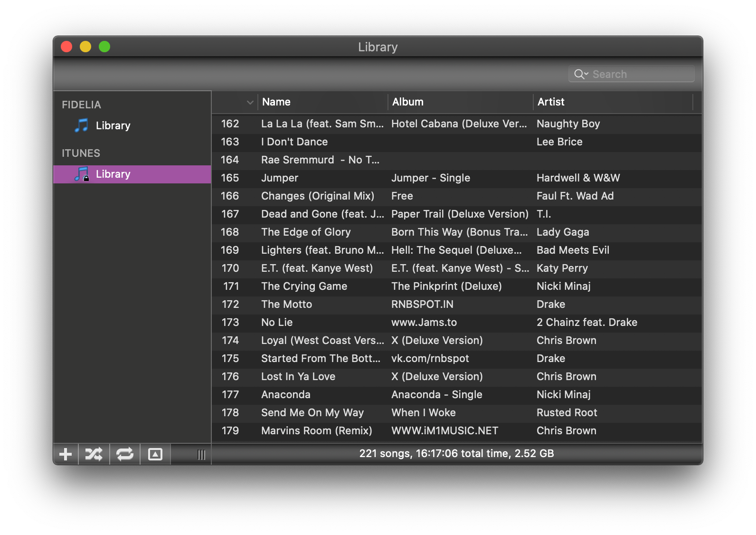This screenshot has width=756, height=535.
Task: Click the yellow minimize window button
Action: (85, 47)
